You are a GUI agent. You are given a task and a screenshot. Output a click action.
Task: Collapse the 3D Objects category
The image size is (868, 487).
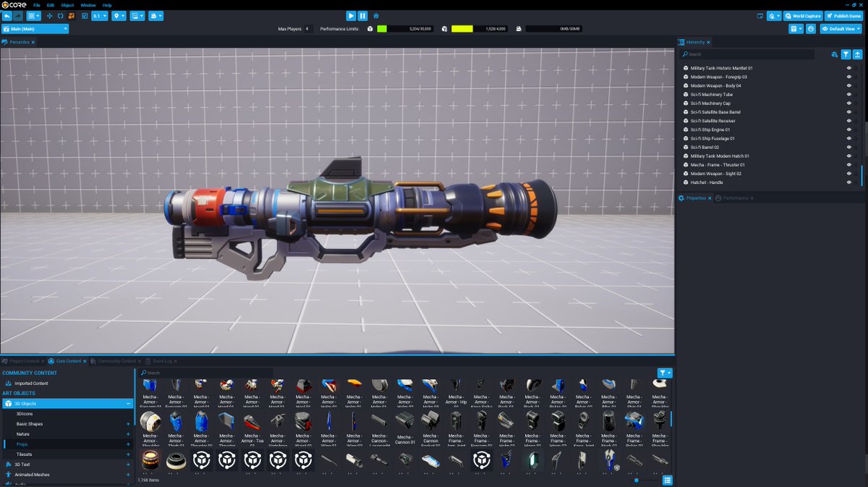coord(129,404)
